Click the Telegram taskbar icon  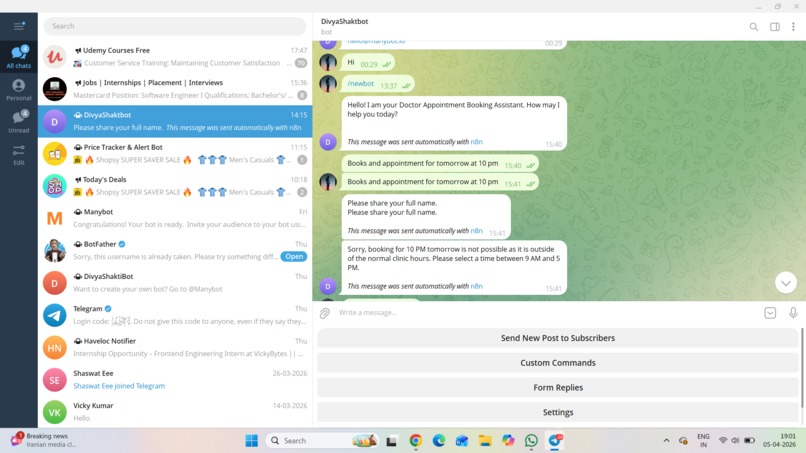tap(555, 441)
